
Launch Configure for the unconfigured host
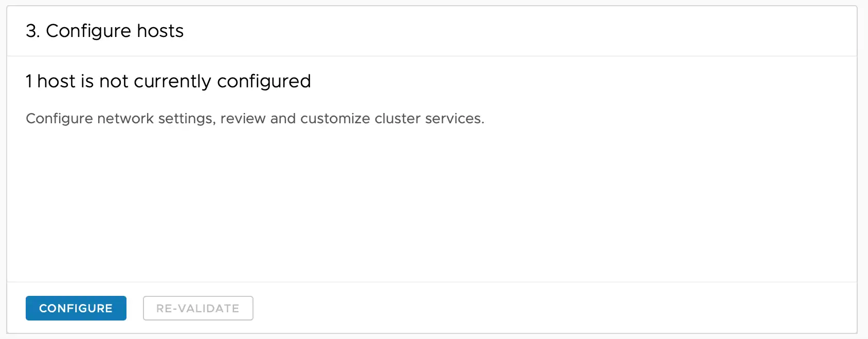coord(76,308)
